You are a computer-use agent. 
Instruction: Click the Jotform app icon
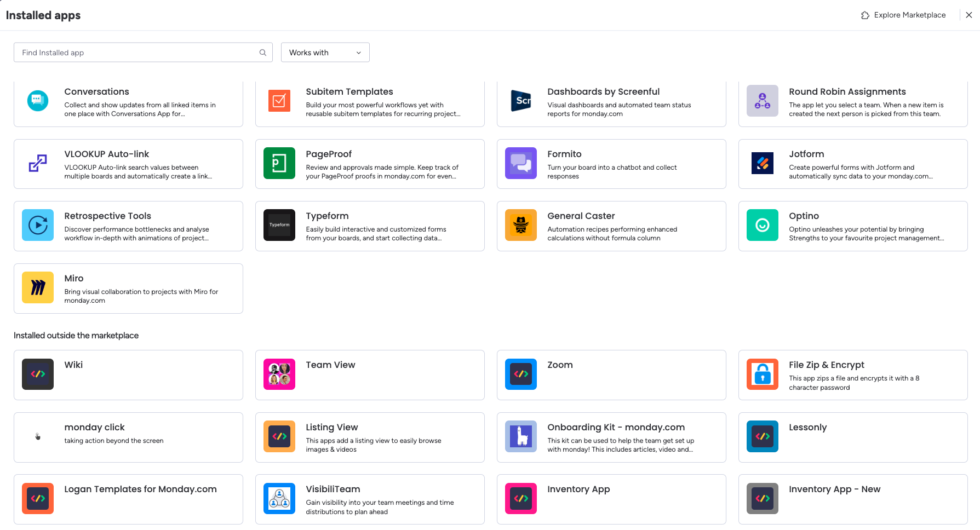(763, 163)
